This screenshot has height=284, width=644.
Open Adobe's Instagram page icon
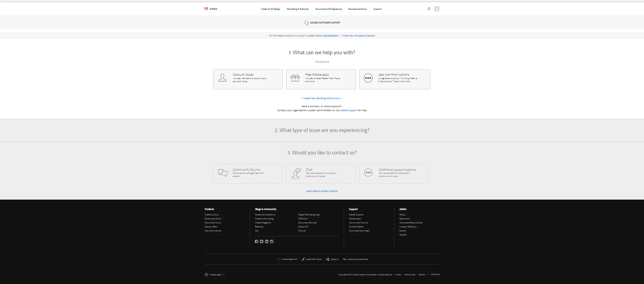[272, 241]
